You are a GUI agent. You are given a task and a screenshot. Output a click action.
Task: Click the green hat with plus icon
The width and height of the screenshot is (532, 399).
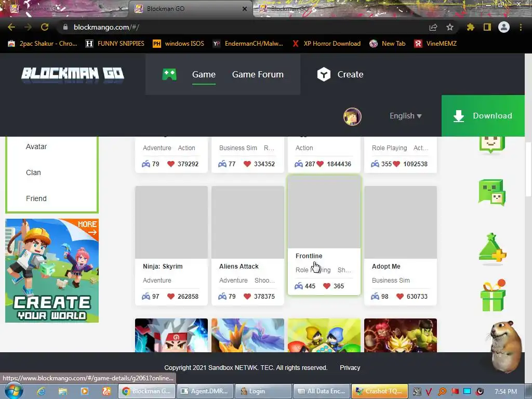[493, 248]
